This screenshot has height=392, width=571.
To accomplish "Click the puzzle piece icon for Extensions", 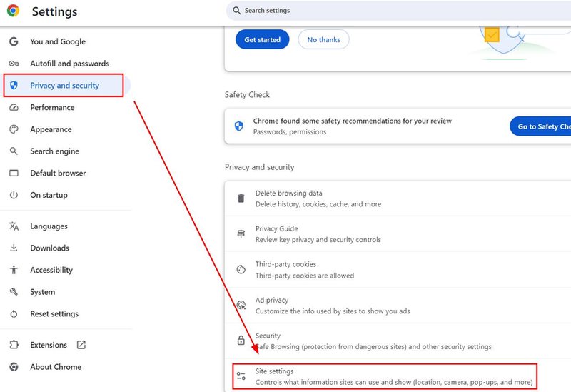I will coord(14,345).
